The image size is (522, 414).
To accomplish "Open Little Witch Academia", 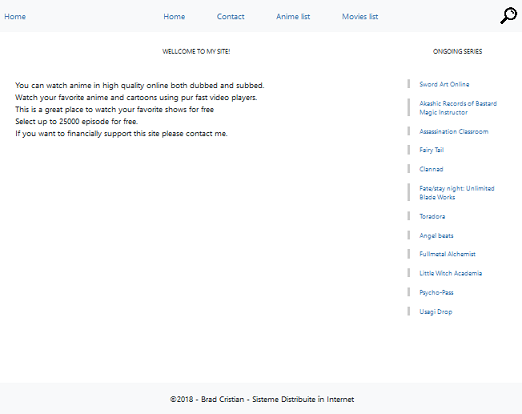I will [451, 273].
